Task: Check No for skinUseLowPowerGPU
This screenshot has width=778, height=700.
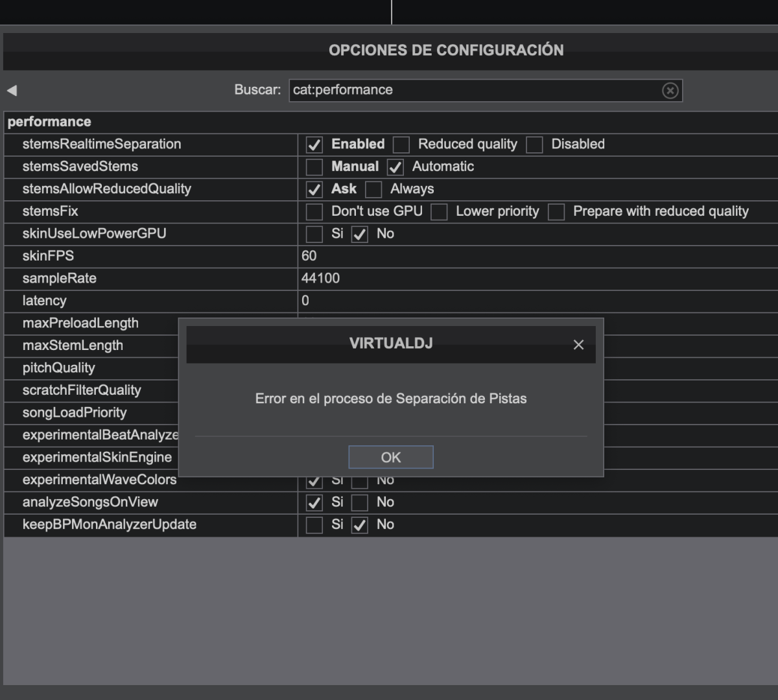Action: [x=360, y=234]
